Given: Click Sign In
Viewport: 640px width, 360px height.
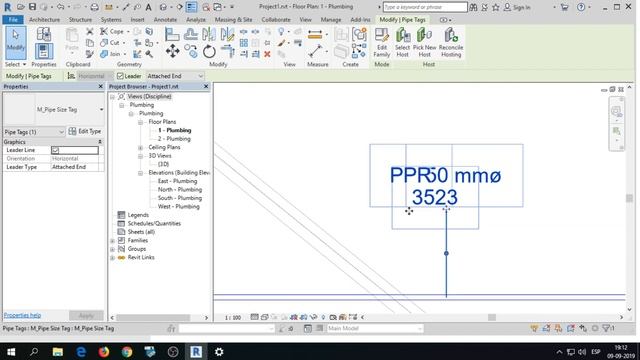Looking at the screenshot, I should coord(517,7).
